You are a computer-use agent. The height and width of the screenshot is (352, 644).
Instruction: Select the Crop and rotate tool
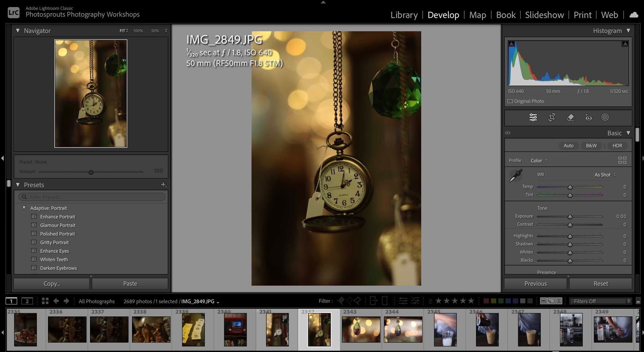(552, 117)
